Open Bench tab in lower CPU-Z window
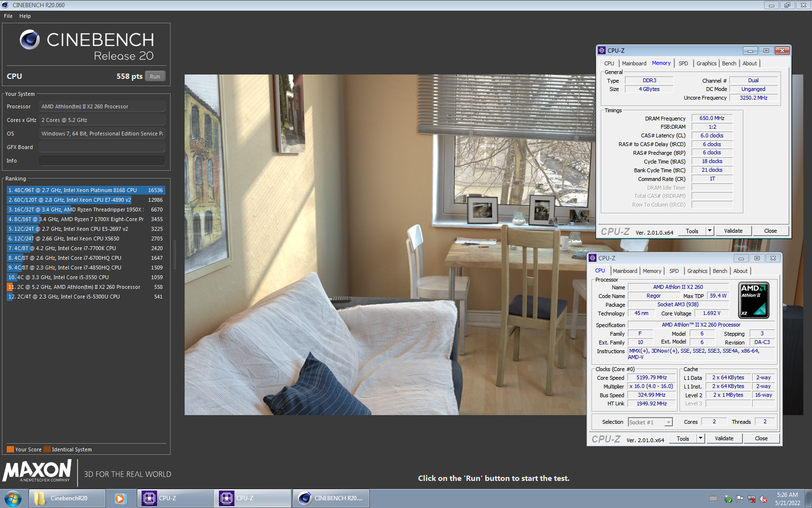 [720, 271]
